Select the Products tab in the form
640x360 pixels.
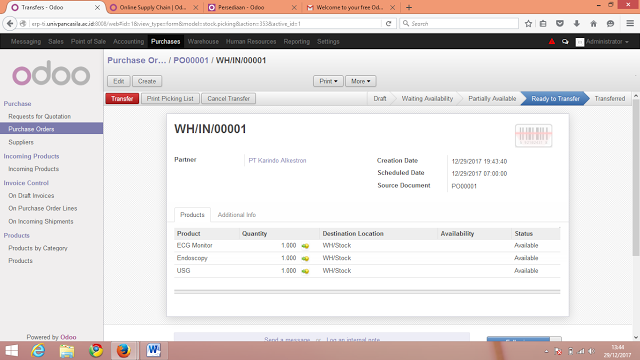(x=192, y=215)
